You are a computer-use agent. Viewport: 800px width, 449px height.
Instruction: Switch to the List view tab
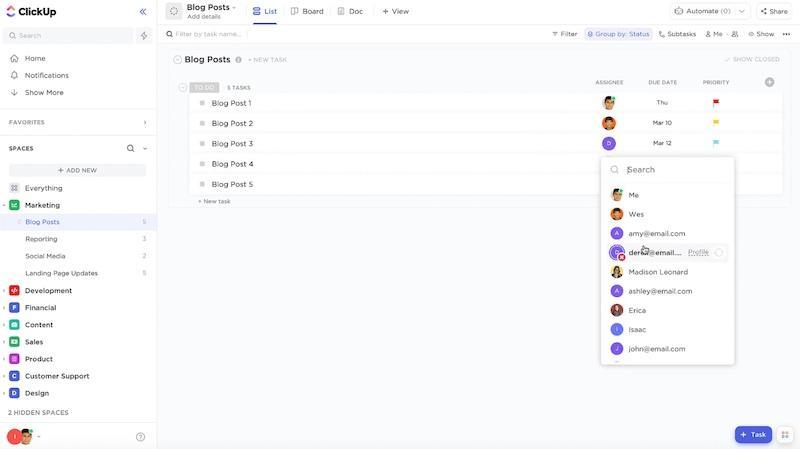[x=265, y=11]
